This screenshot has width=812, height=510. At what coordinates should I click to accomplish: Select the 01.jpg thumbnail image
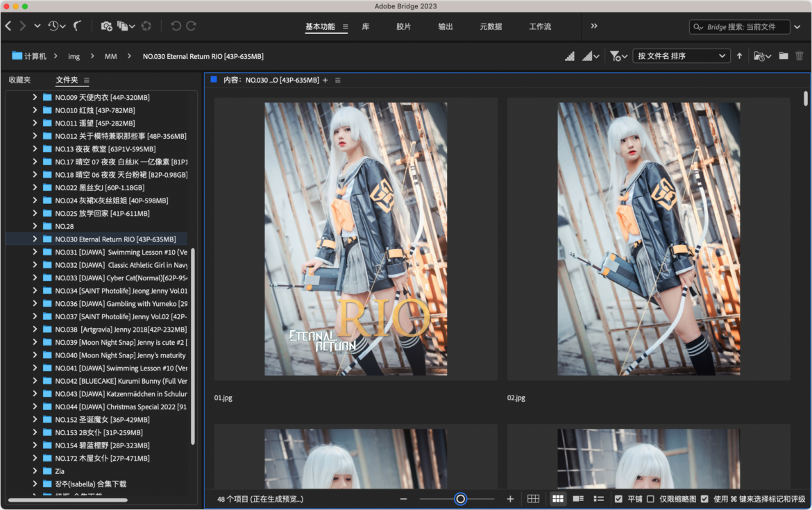pos(355,239)
